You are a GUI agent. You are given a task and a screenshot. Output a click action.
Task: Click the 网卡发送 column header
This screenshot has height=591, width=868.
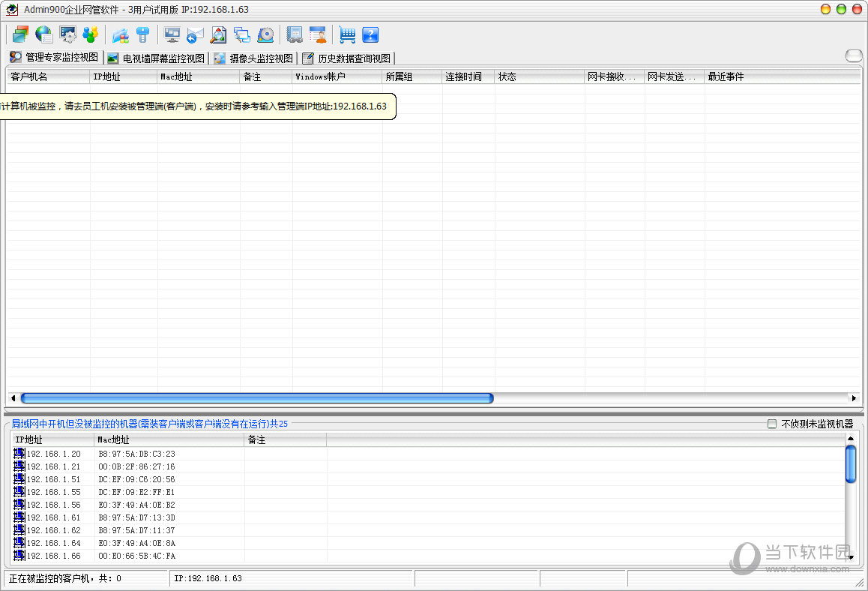pyautogui.click(x=675, y=76)
